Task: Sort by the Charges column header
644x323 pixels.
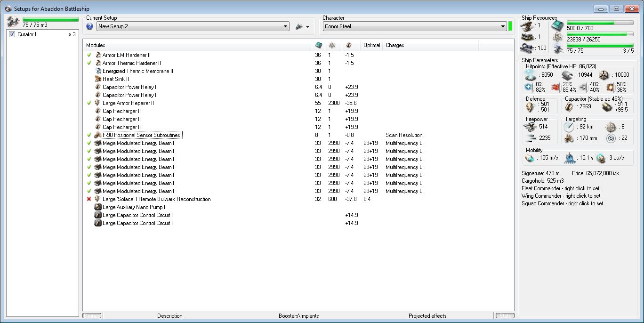Action: 431,45
